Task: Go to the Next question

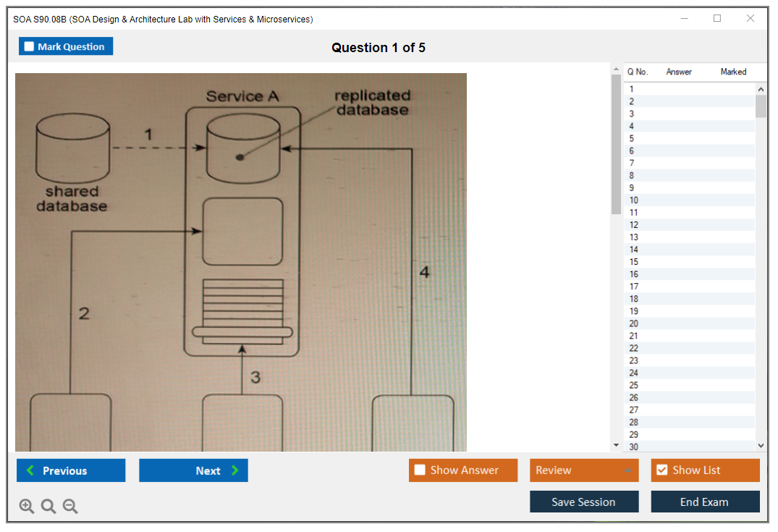Action: click(x=193, y=470)
